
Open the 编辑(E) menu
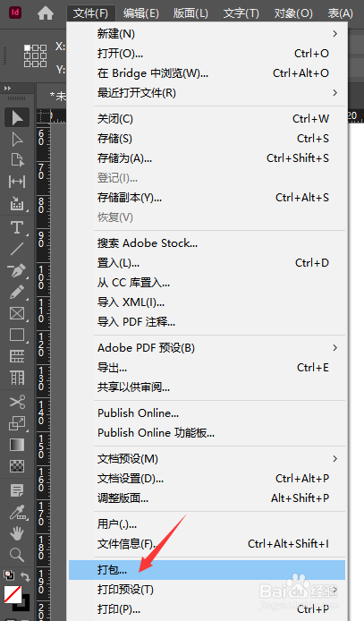pos(140,13)
